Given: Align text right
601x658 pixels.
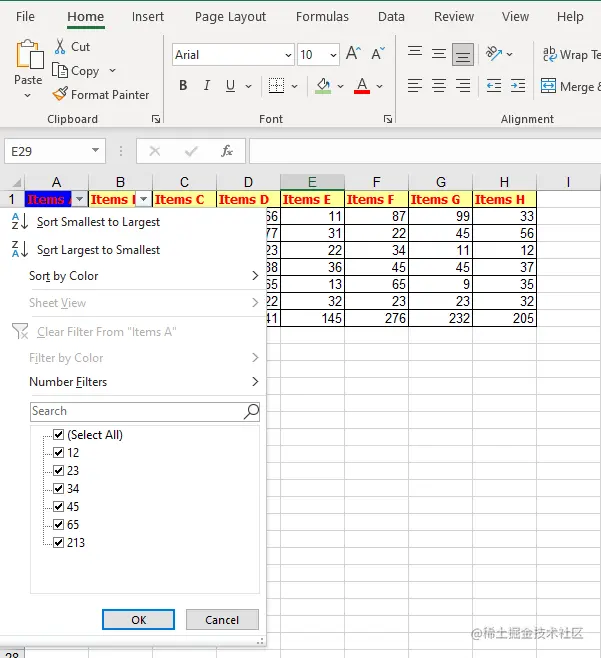Looking at the screenshot, I should coord(463,86).
